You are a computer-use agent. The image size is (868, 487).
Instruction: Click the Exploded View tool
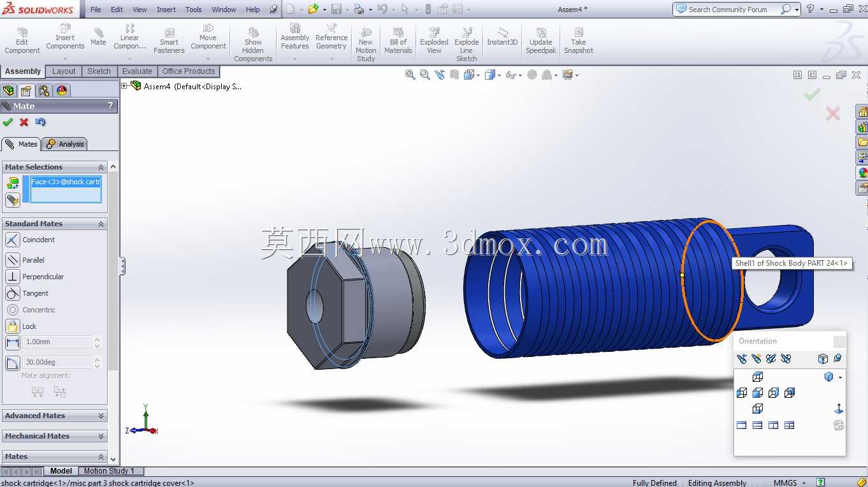(434, 40)
